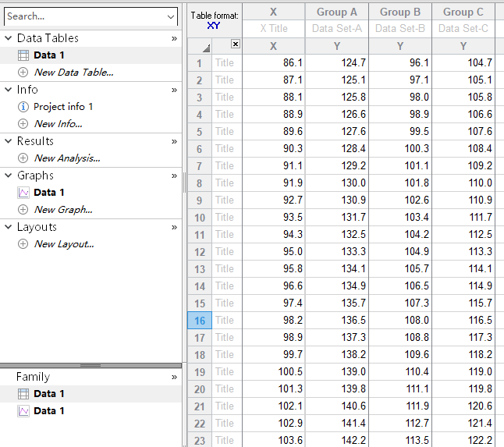Create a New Data Table
The height and width of the screenshot is (447, 504).
(74, 73)
